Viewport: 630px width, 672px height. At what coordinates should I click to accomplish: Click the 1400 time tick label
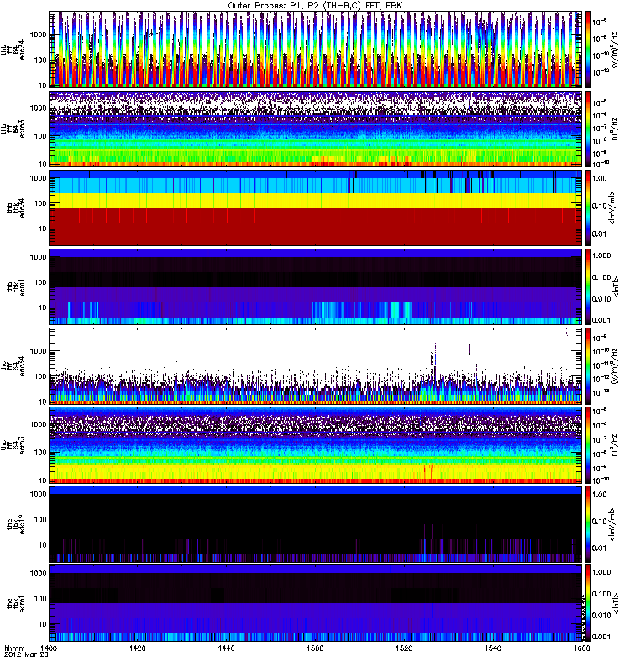pyautogui.click(x=51, y=649)
